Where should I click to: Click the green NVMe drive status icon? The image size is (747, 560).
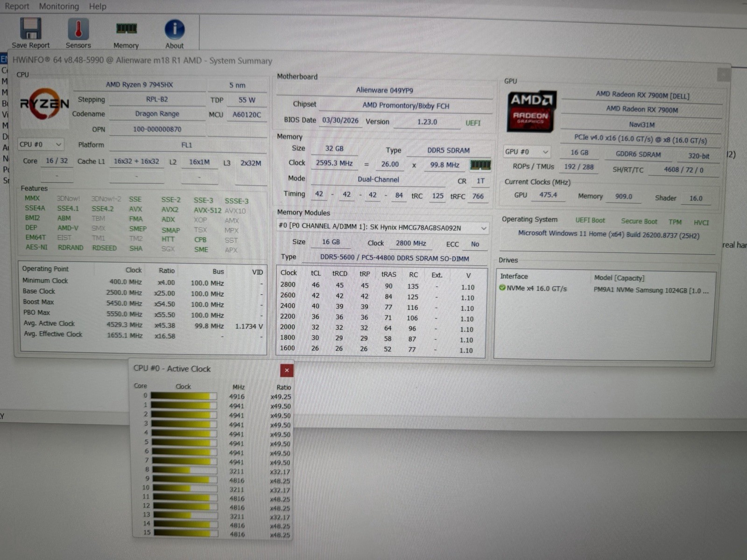point(502,288)
